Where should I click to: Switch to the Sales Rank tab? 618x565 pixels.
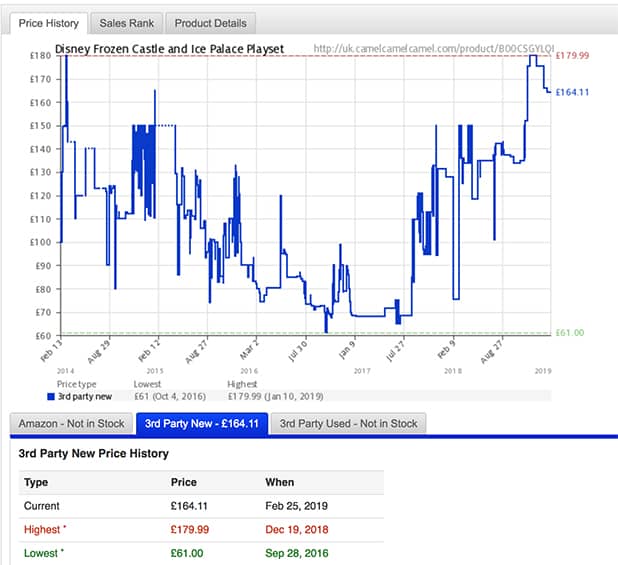(127, 23)
